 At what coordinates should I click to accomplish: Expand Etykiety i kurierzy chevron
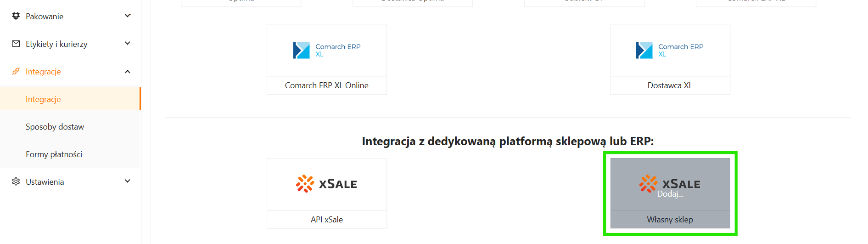[x=128, y=43]
